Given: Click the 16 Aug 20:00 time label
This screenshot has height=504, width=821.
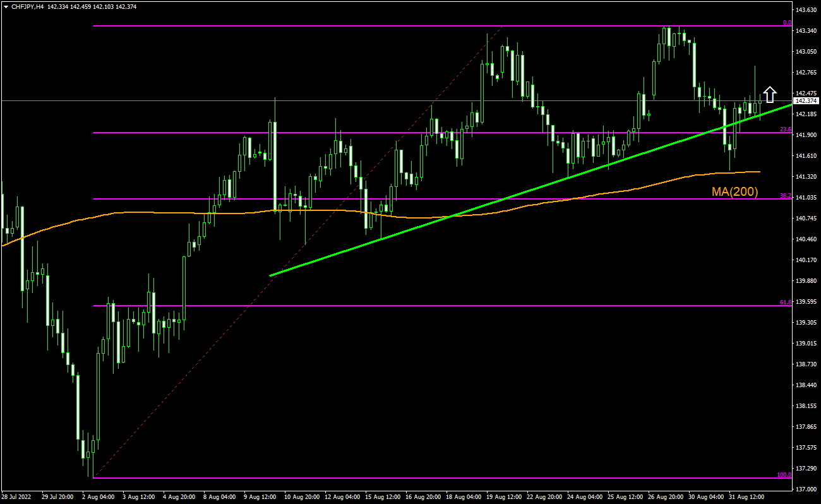Looking at the screenshot, I should (424, 497).
